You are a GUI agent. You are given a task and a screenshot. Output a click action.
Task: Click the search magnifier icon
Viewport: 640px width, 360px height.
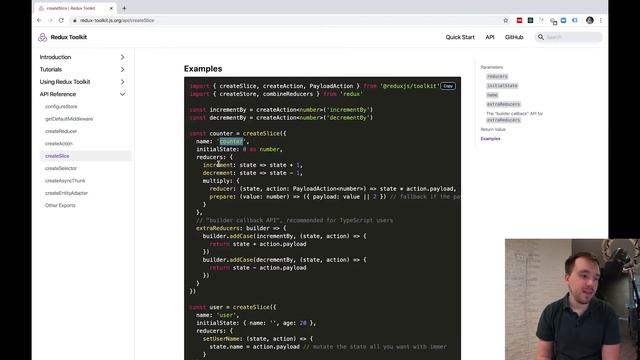pyautogui.click(x=541, y=37)
